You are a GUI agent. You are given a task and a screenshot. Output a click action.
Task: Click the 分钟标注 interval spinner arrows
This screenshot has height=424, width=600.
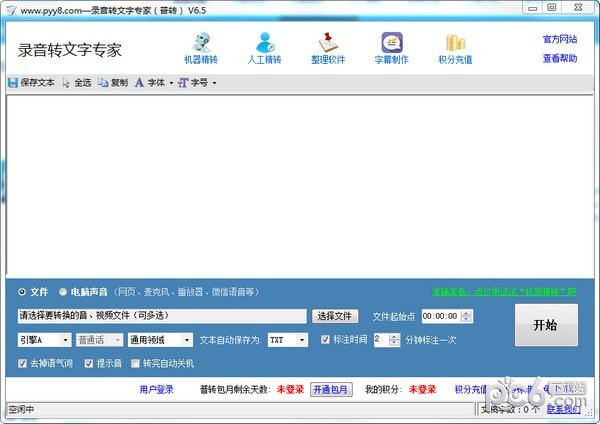pos(394,340)
